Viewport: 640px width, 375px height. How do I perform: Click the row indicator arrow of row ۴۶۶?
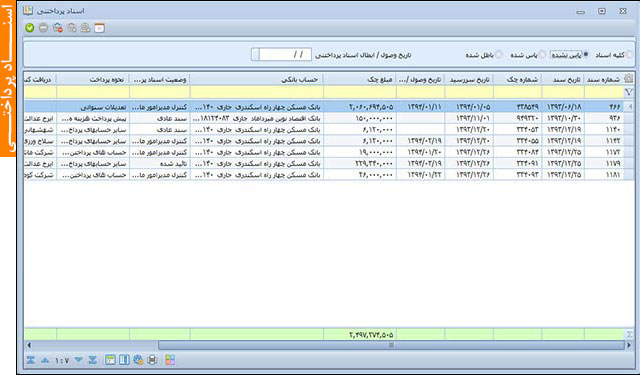(629, 107)
